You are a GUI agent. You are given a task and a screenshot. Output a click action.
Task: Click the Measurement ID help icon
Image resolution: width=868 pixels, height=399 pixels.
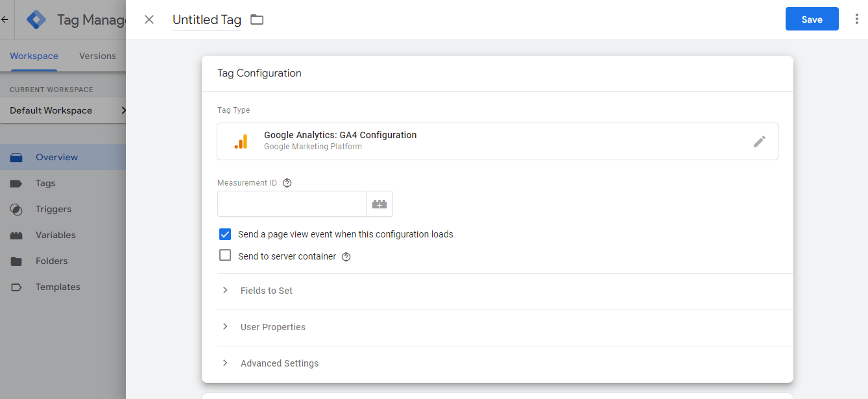pyautogui.click(x=287, y=183)
